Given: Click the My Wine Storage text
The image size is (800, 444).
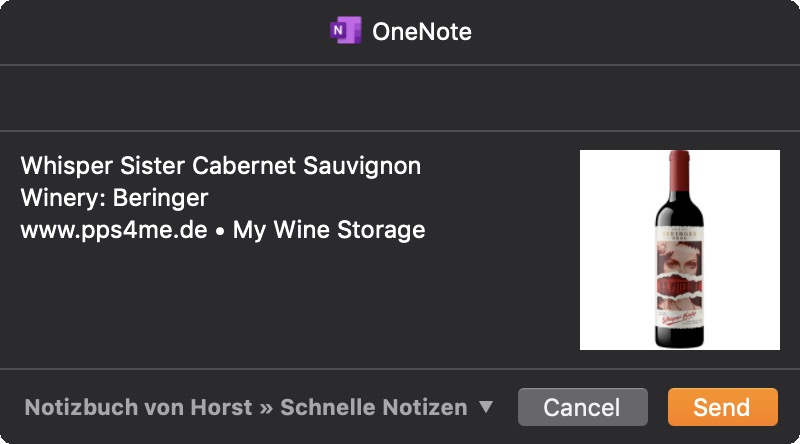Looking at the screenshot, I should 329,230.
